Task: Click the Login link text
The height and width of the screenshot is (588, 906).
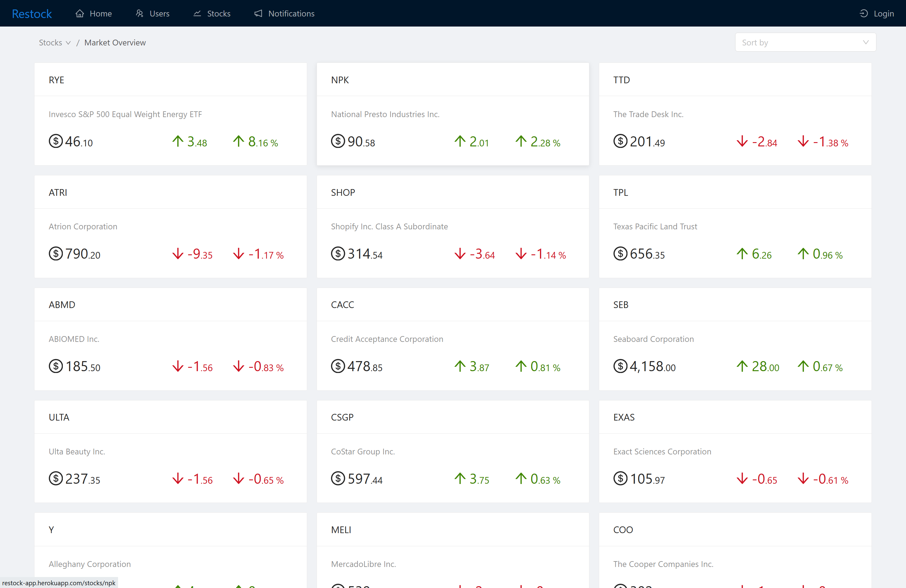Action: [x=883, y=14]
